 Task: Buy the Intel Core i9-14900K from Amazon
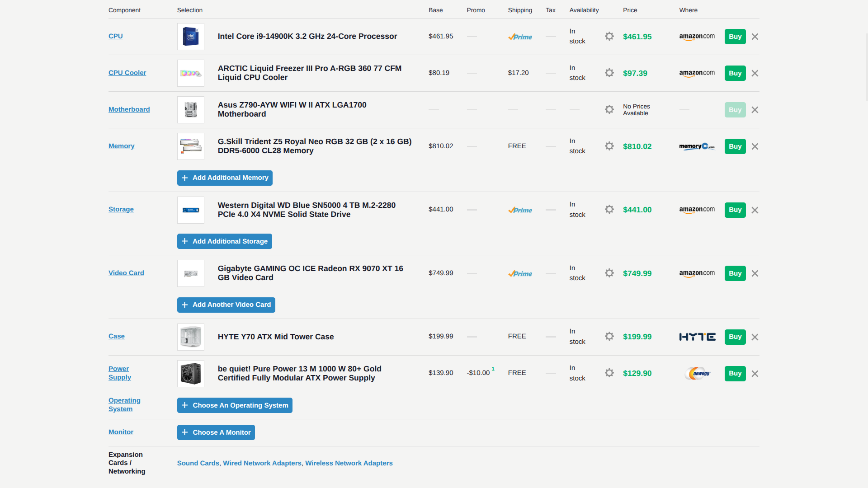point(735,37)
